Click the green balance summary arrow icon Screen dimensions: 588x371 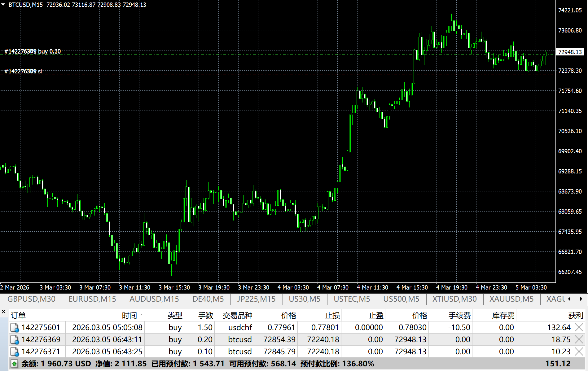point(14,364)
